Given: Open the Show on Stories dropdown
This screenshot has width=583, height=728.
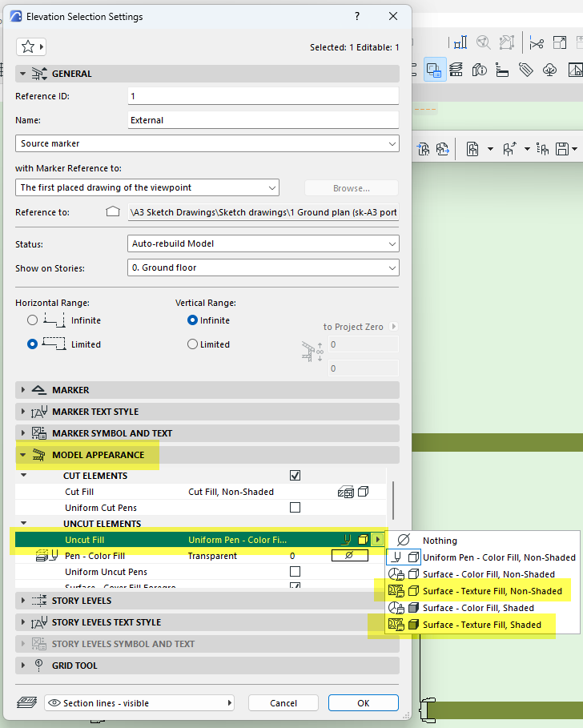Looking at the screenshot, I should pos(263,267).
